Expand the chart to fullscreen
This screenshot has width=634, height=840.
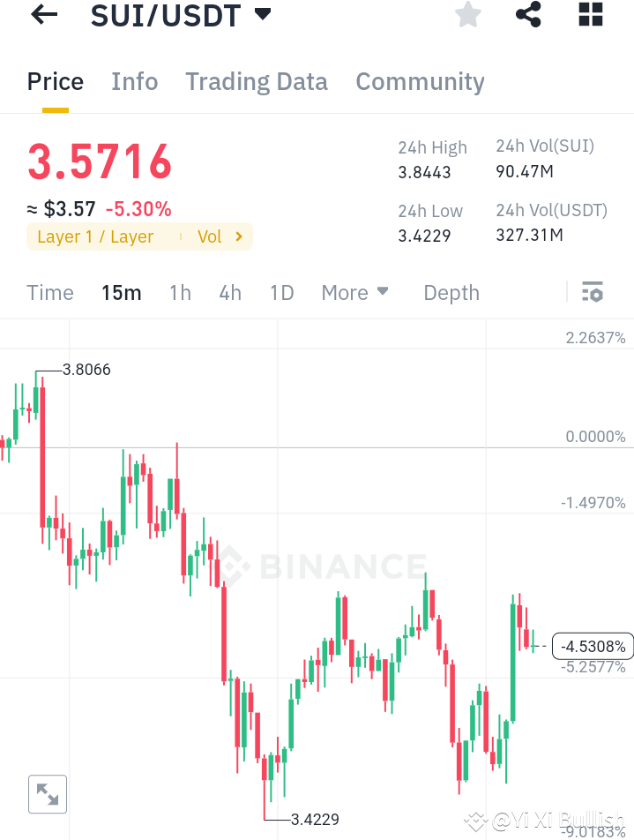tap(47, 793)
